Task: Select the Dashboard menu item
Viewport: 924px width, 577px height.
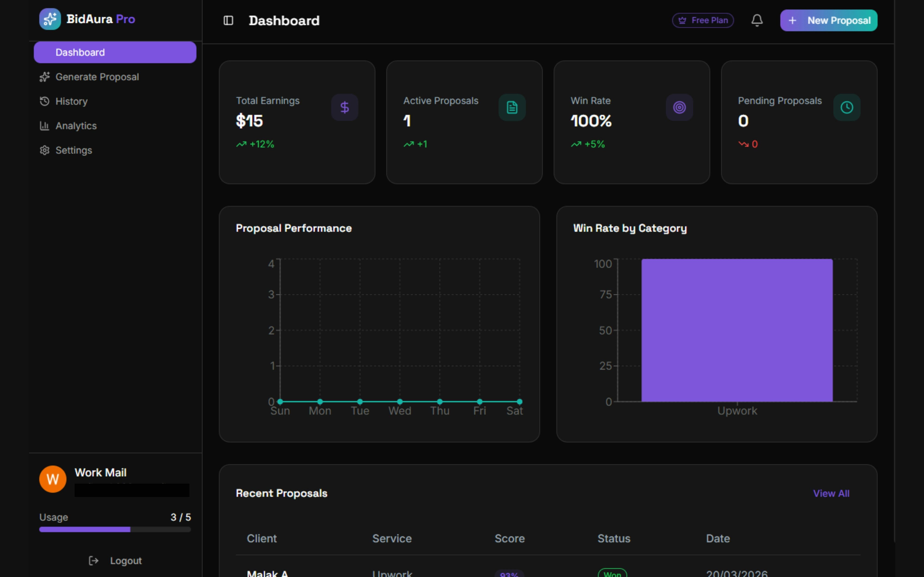Action: pos(115,52)
